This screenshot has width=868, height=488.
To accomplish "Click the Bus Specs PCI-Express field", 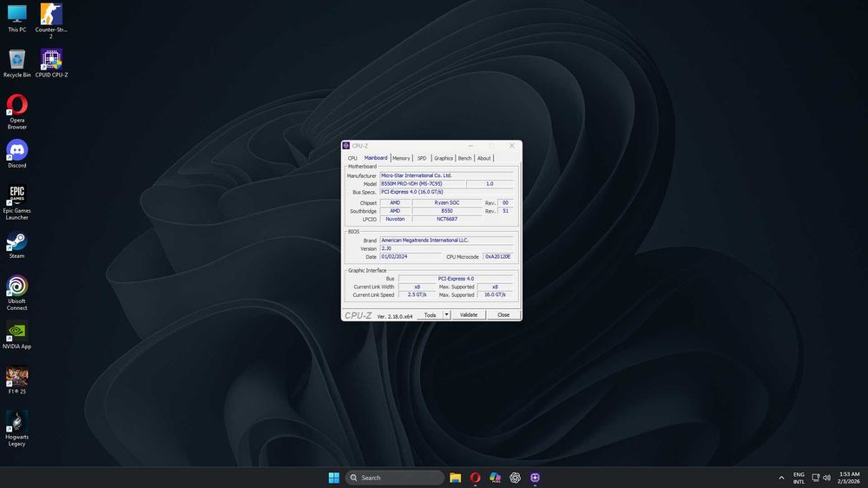I will [x=446, y=192].
